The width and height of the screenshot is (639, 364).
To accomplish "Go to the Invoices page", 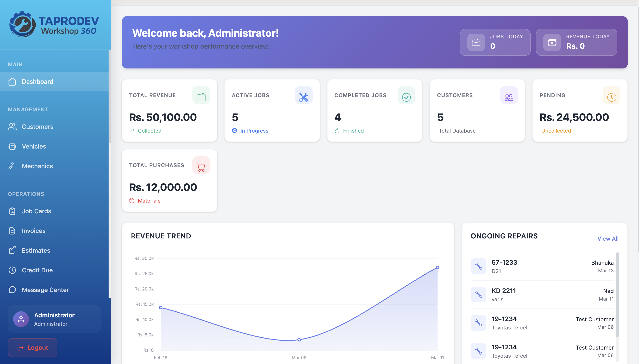I will pyautogui.click(x=33, y=231).
